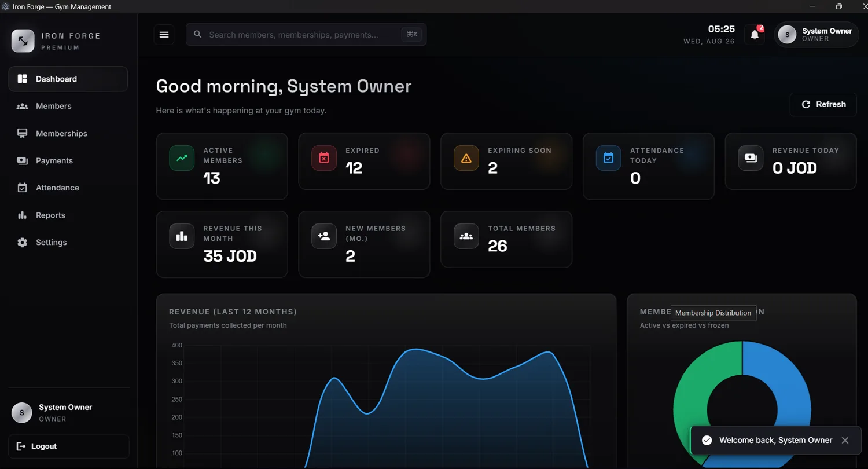Screen dimensions: 868x469
Task: Click the Reports bar-chart icon in sidebar
Action: (23, 215)
